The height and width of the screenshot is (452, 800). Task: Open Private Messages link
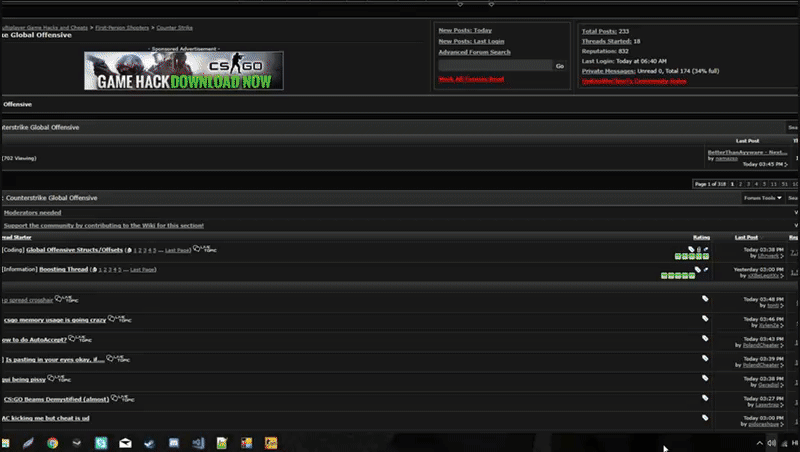pyautogui.click(x=608, y=71)
